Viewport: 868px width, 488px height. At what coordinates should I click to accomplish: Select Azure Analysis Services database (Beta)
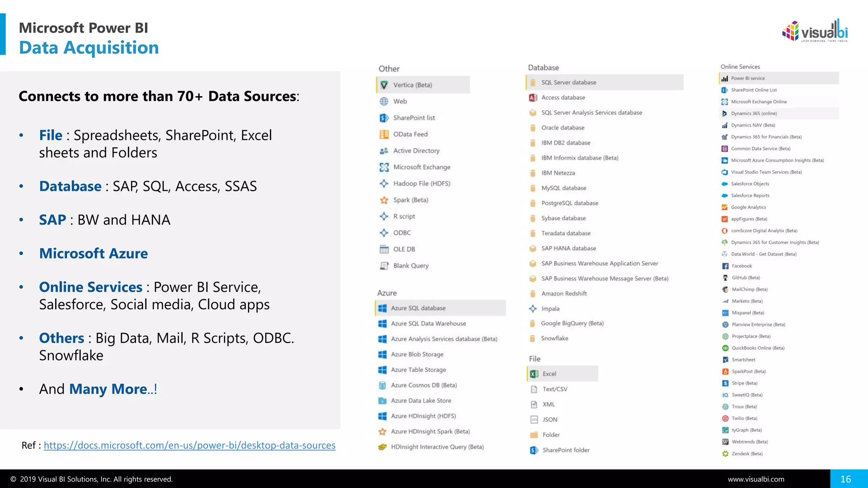pos(438,339)
